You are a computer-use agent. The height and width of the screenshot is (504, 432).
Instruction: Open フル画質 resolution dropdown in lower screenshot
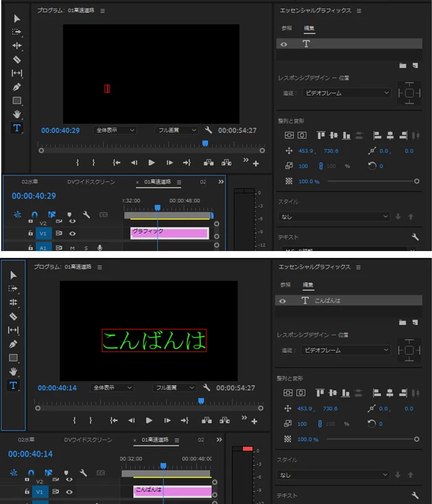click(x=174, y=387)
